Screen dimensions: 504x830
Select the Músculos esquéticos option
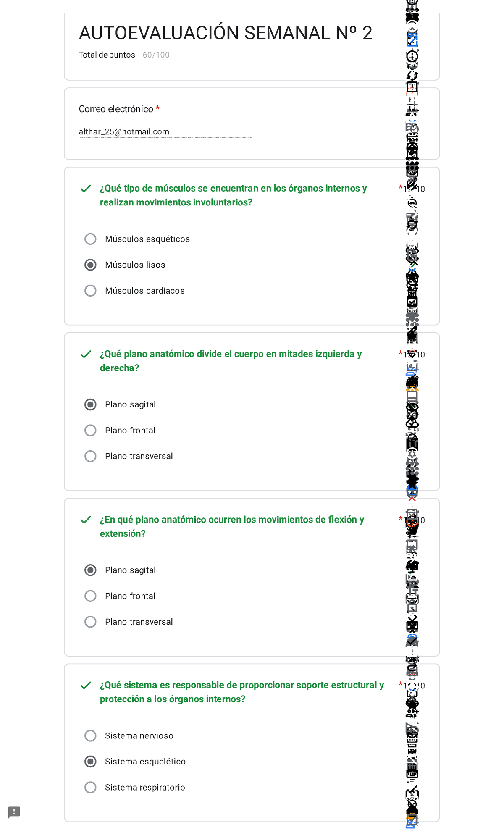click(90, 239)
